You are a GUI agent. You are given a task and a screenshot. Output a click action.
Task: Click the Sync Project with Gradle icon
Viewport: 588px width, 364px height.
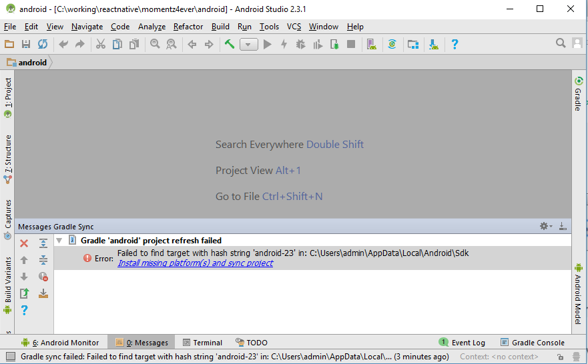click(392, 44)
